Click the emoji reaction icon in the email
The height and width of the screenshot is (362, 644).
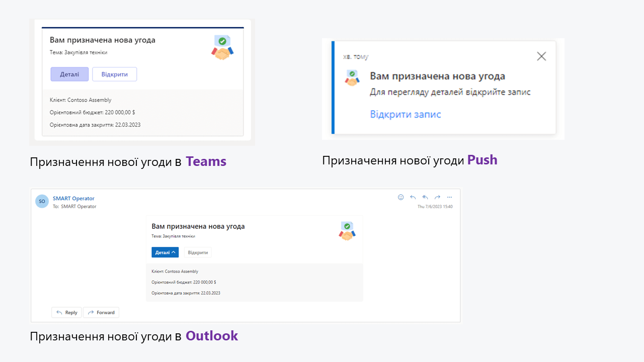[401, 197]
